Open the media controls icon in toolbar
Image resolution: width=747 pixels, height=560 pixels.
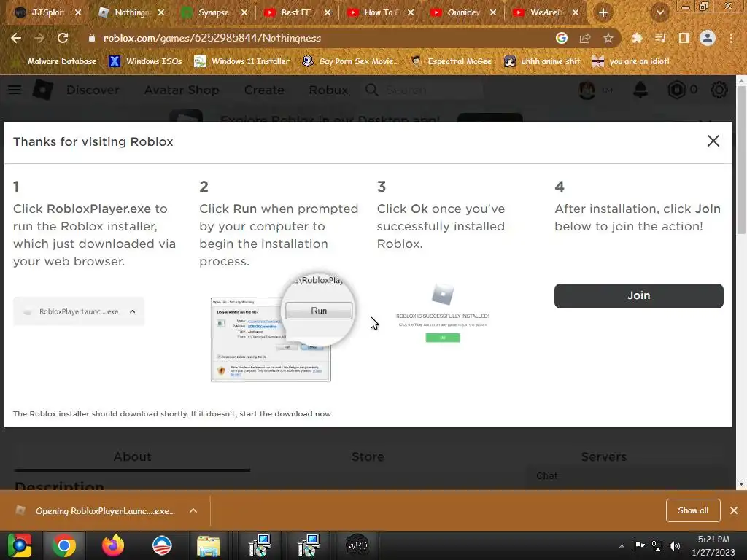point(660,38)
